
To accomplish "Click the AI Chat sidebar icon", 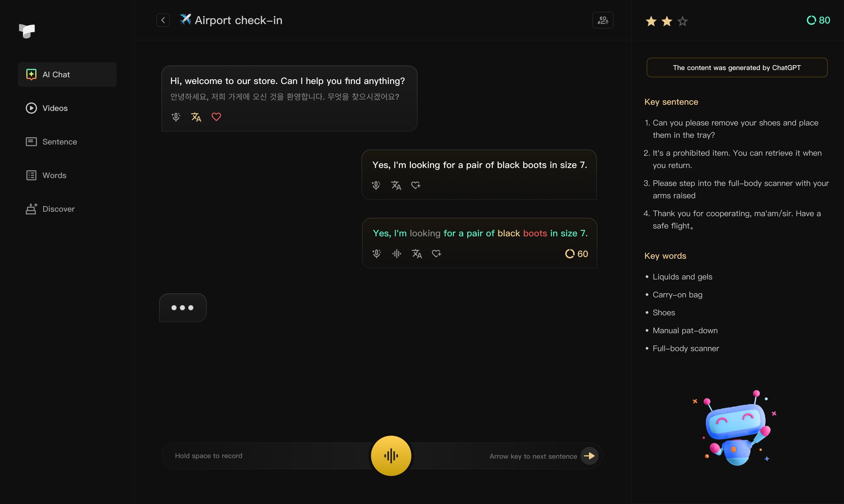I will coord(31,74).
